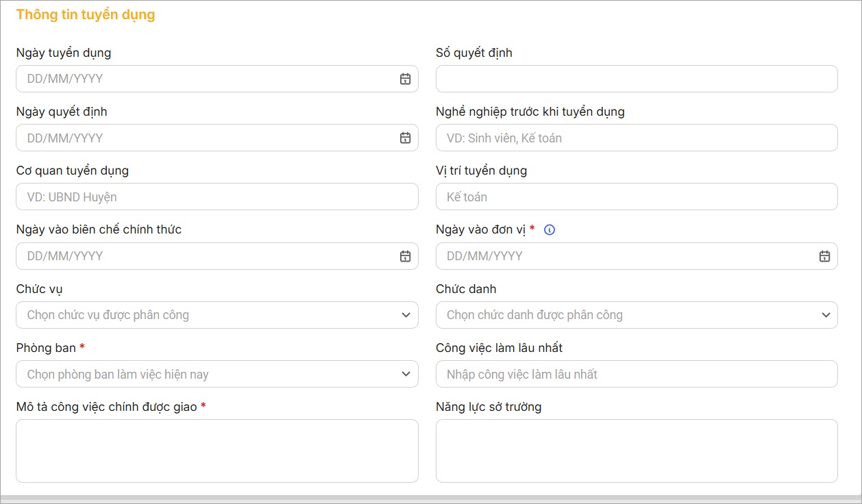The height and width of the screenshot is (504, 862).
Task: Click the Cơ quan tuyển dụng field
Action: click(x=217, y=197)
